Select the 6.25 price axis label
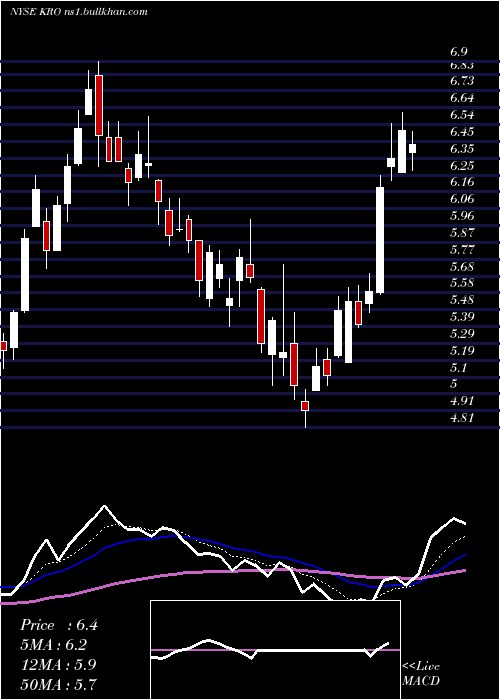 pos(462,166)
